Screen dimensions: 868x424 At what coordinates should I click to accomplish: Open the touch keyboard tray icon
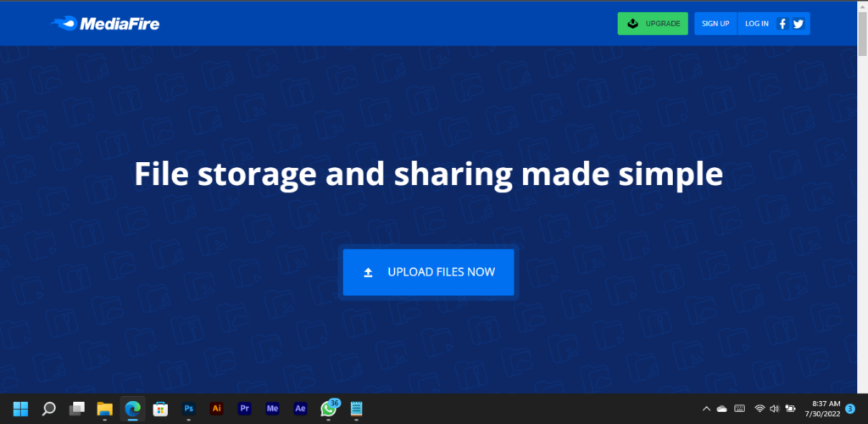[739, 409]
